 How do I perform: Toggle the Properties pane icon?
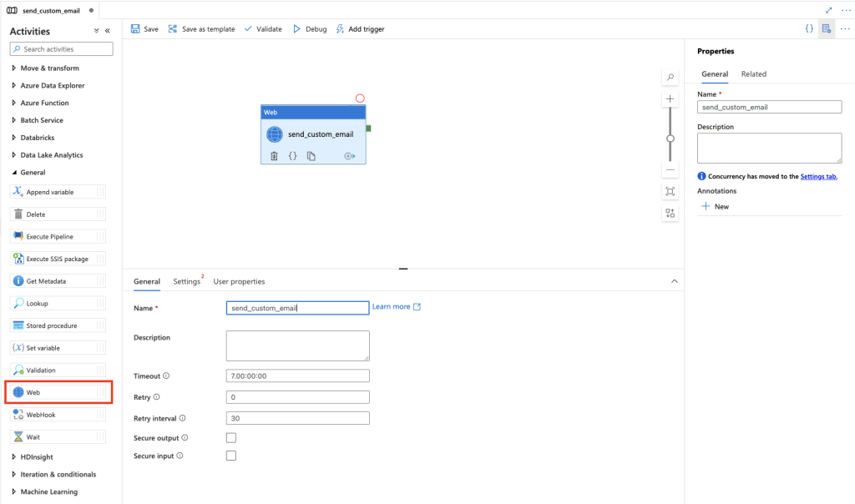click(826, 28)
